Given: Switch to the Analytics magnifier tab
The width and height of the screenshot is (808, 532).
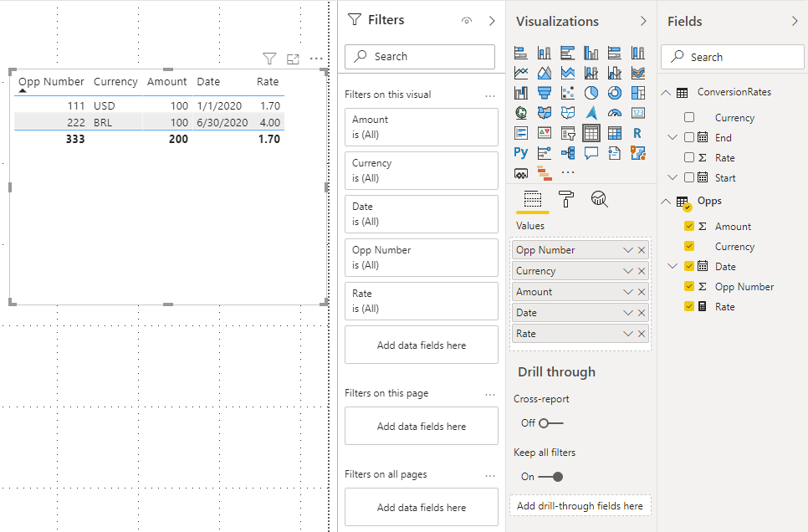Looking at the screenshot, I should (599, 199).
